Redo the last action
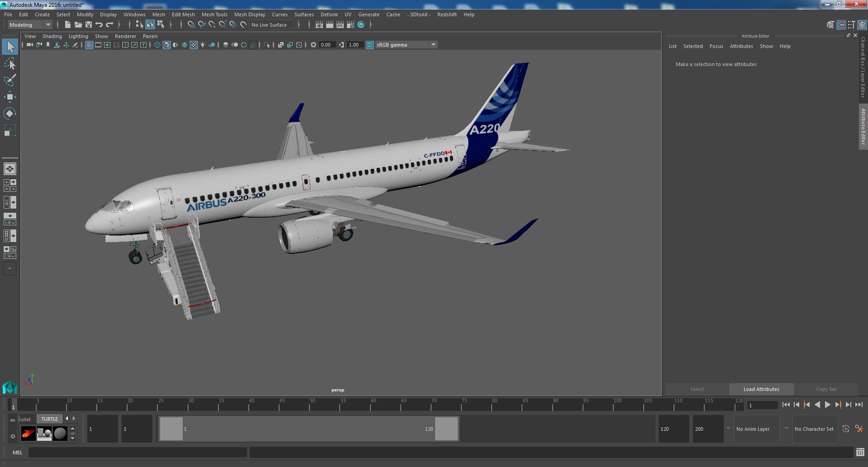The width and height of the screenshot is (868, 467). [x=109, y=25]
